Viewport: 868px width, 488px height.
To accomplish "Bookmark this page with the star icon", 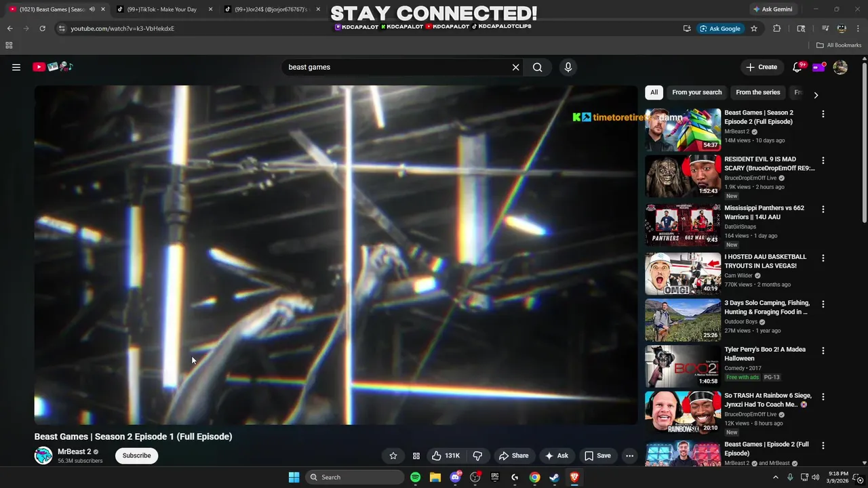I will pyautogui.click(x=753, y=28).
